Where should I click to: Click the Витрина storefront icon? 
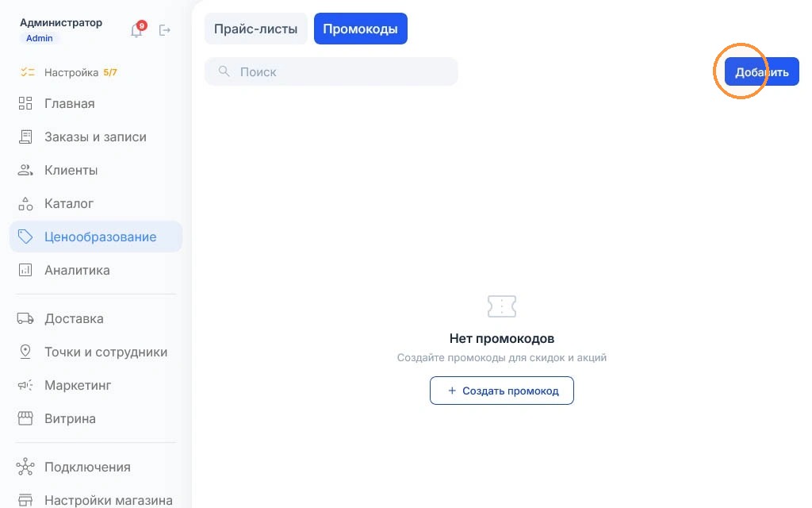coord(25,418)
